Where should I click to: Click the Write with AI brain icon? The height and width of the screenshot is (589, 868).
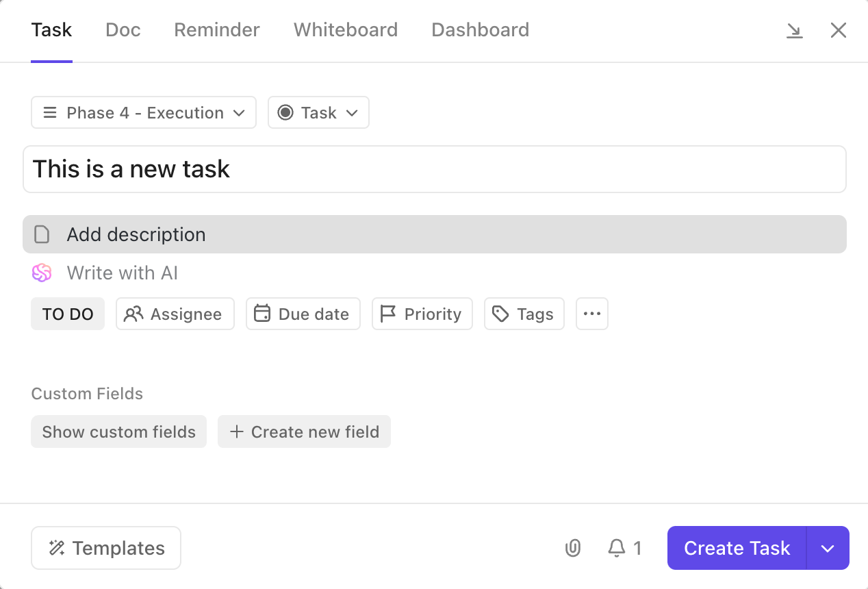(42, 273)
